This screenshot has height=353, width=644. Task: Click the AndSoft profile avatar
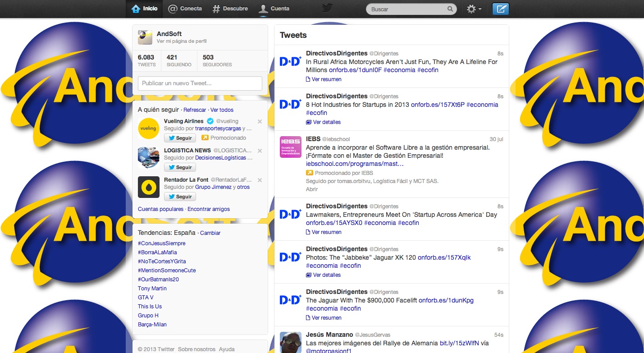click(x=145, y=37)
